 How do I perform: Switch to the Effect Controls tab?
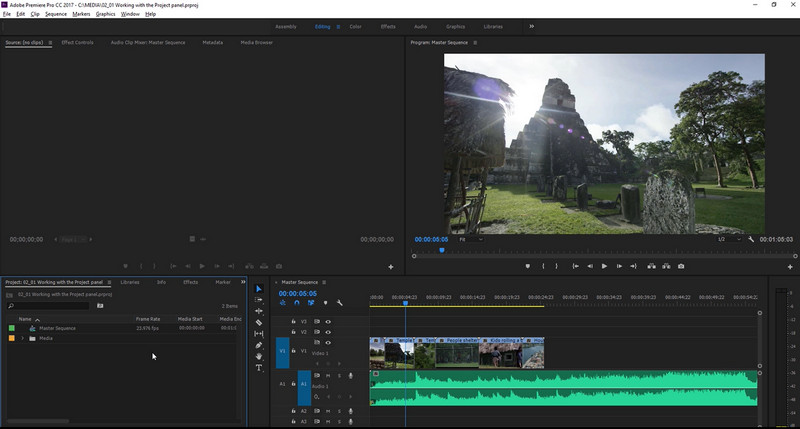click(78, 43)
